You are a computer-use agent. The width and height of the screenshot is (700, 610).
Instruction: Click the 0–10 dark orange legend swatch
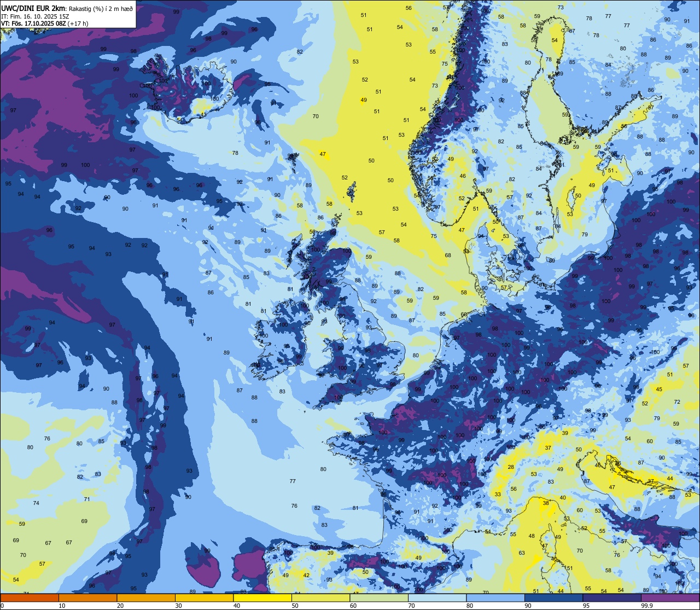[30, 597]
